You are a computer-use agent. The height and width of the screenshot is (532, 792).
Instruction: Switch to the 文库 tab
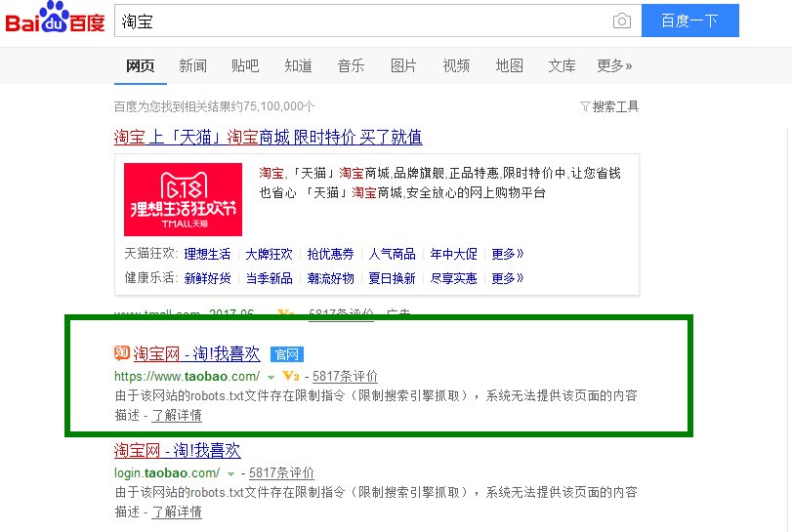[562, 65]
